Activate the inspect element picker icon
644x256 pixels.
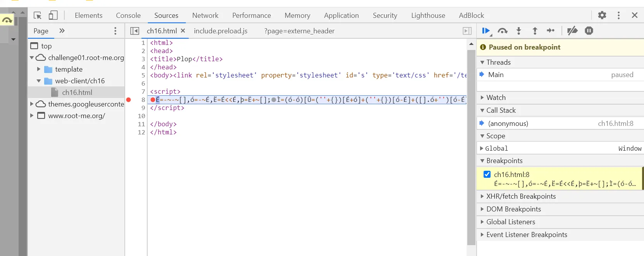(38, 15)
